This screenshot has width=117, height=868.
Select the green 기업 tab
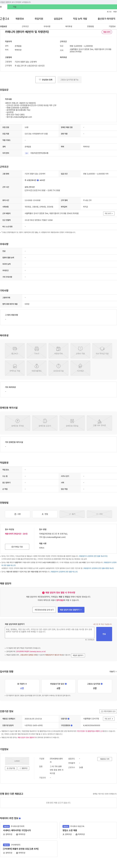(x=15, y=7)
